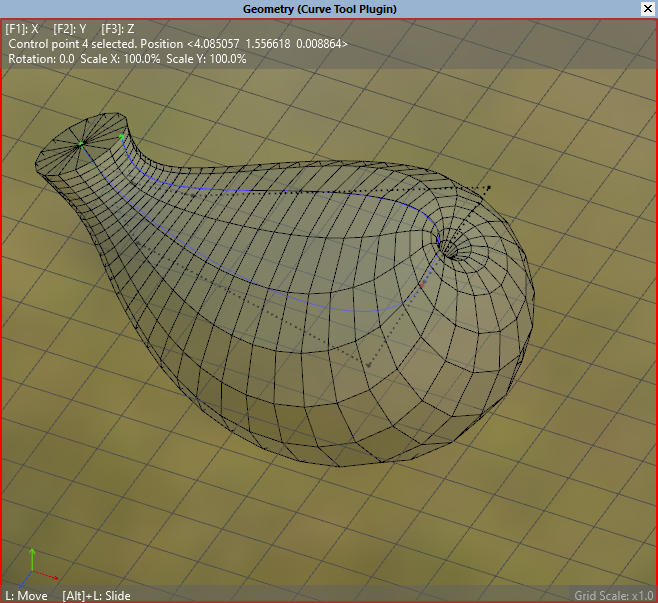
Task: Click the [F3]: Z axis label
Action: pos(118,29)
